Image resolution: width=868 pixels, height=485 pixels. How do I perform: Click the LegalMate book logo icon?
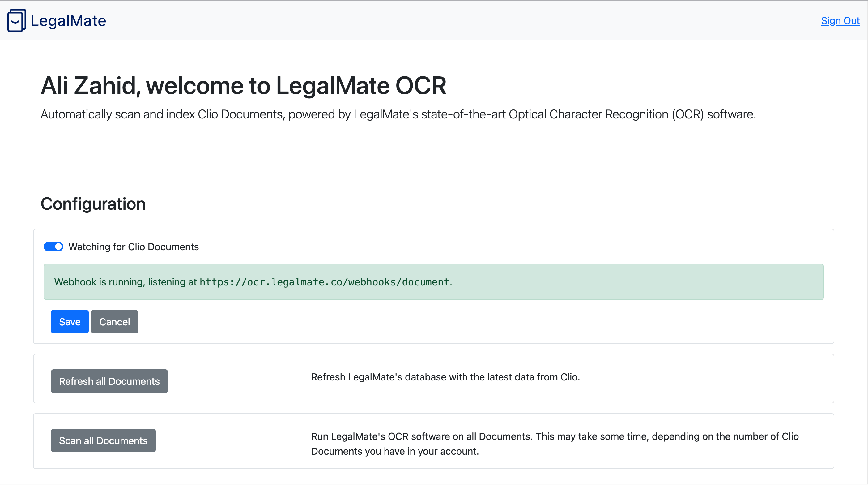(16, 21)
